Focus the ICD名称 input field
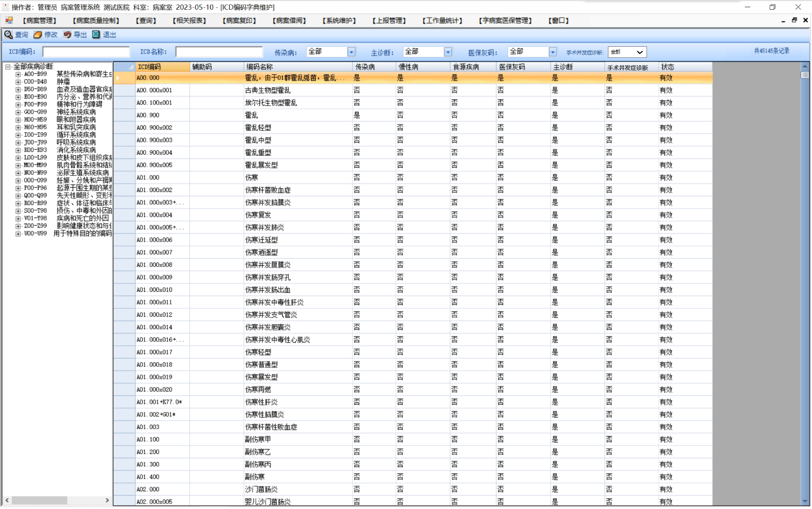This screenshot has height=509, width=812. pyautogui.click(x=219, y=52)
